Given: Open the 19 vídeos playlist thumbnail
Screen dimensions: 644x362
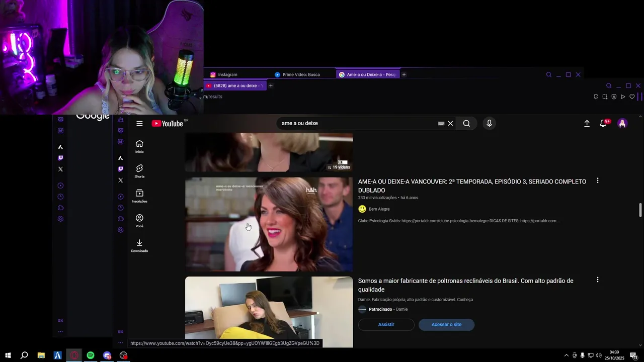Looking at the screenshot, I should [269, 152].
